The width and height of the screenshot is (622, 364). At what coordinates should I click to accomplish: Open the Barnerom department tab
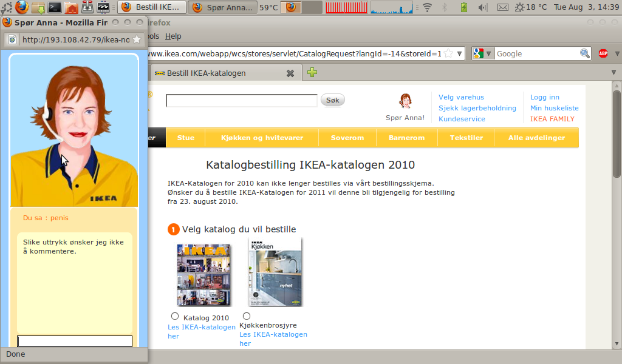click(x=406, y=138)
